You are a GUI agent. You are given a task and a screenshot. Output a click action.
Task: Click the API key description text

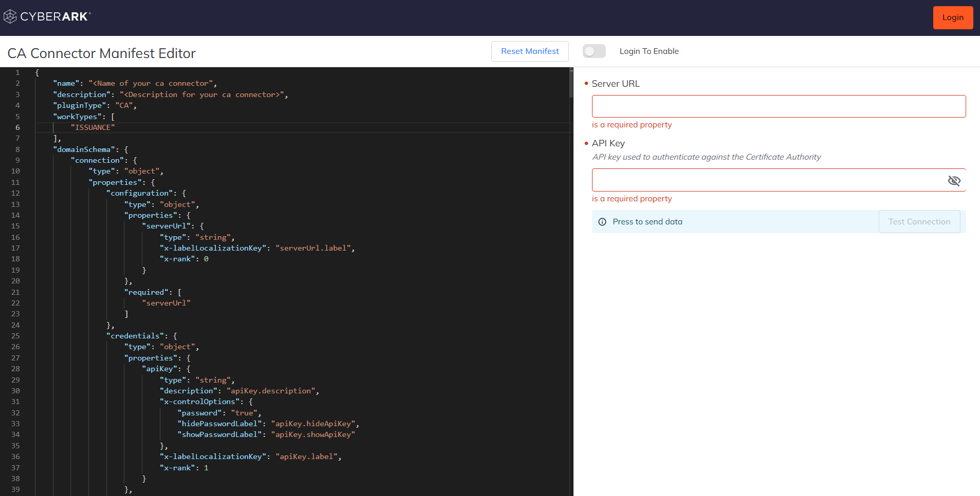(706, 157)
